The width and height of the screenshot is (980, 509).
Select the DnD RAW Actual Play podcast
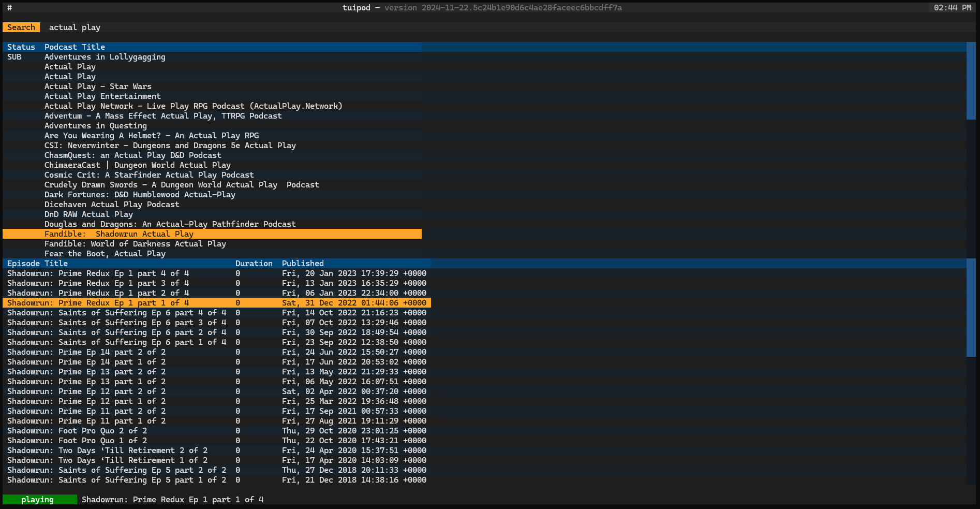(212, 214)
